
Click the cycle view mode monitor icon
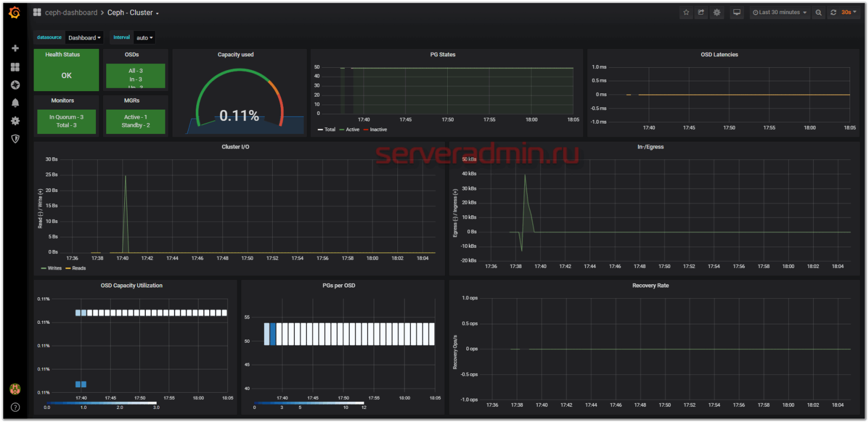(737, 12)
